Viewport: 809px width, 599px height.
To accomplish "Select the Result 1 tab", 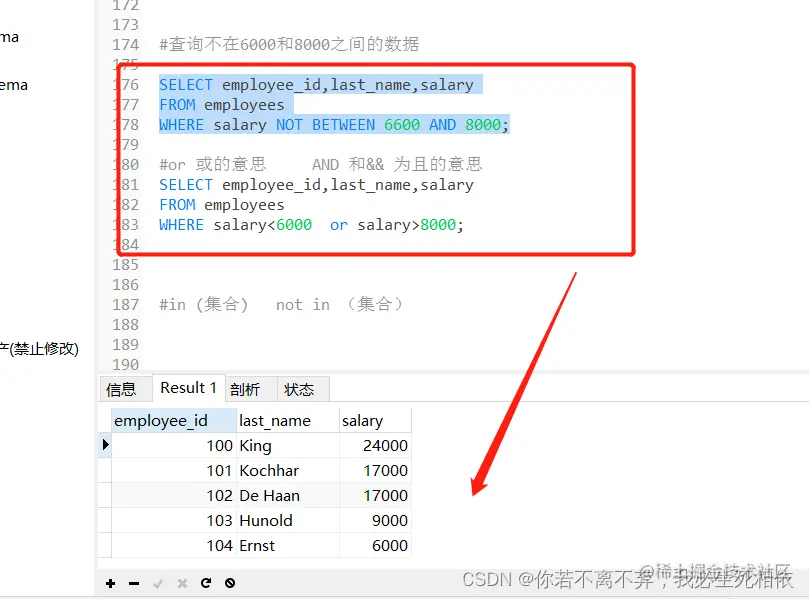I will pyautogui.click(x=187, y=387).
